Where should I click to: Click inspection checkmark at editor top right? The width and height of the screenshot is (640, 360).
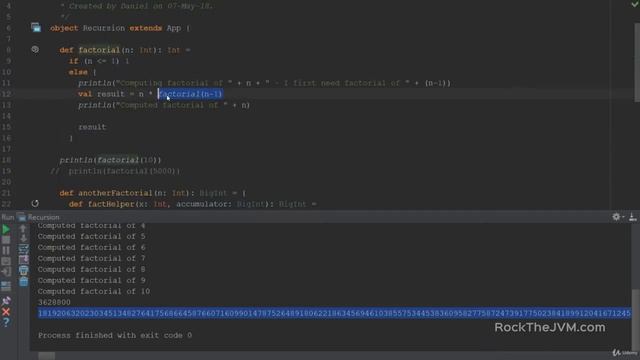[635, 4]
